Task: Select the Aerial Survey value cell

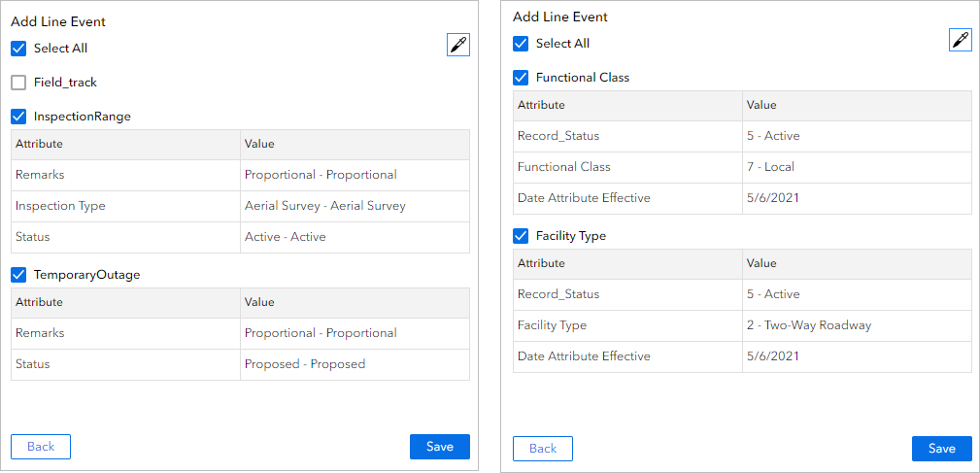Action: coord(324,206)
